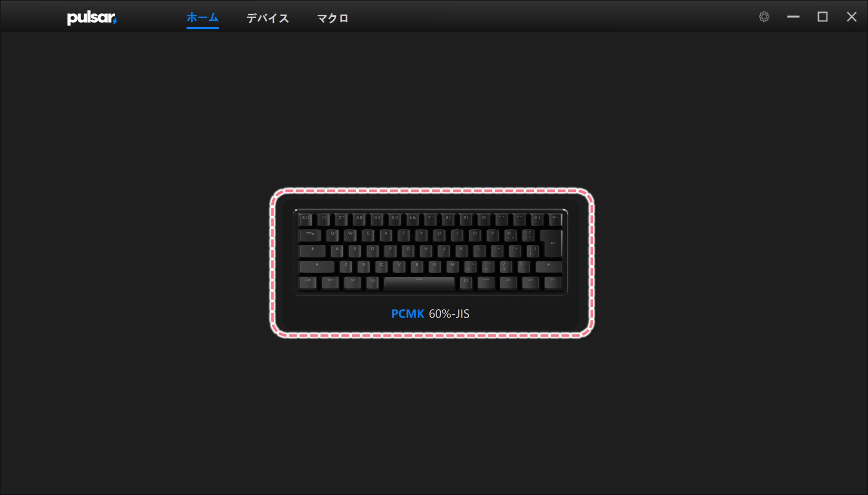
Task: Open the settings gear icon
Action: pyautogui.click(x=764, y=17)
